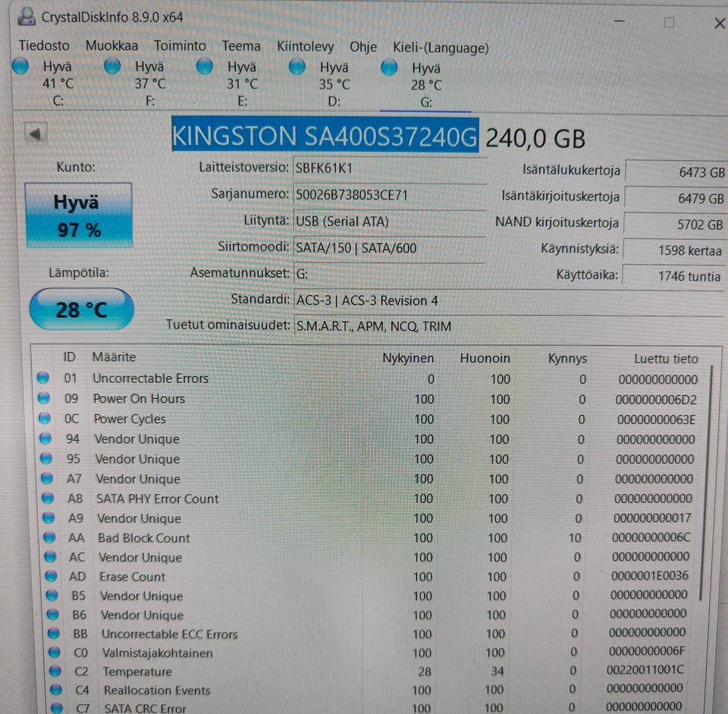Open the Ohje menu

(362, 47)
